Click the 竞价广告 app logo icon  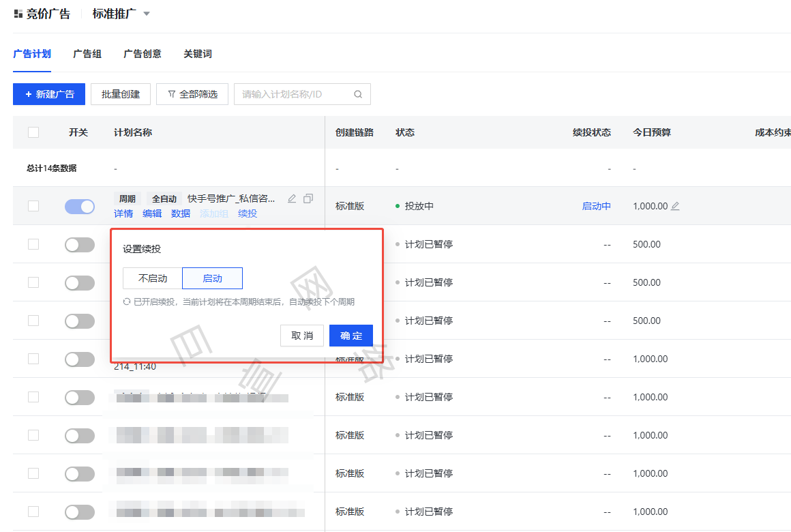(x=17, y=12)
